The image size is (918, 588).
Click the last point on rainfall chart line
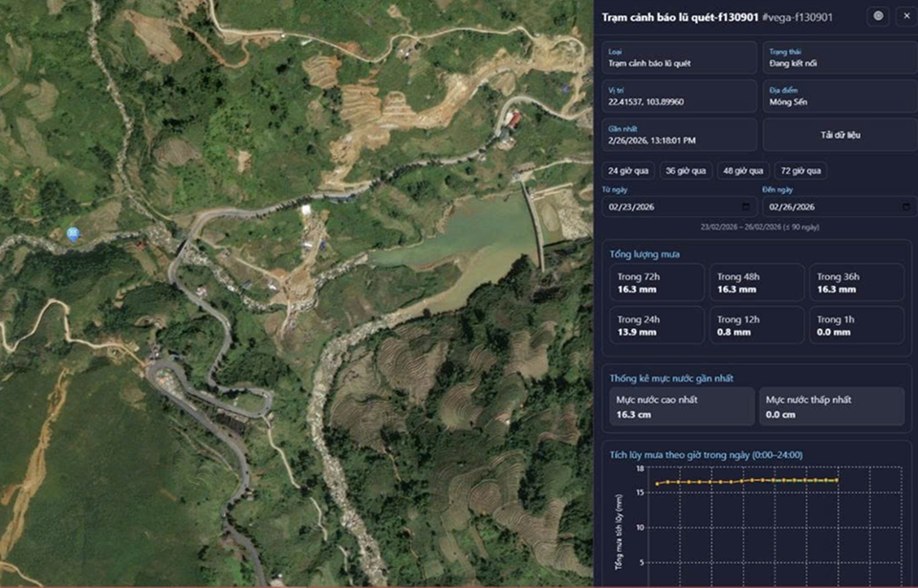pos(838,480)
